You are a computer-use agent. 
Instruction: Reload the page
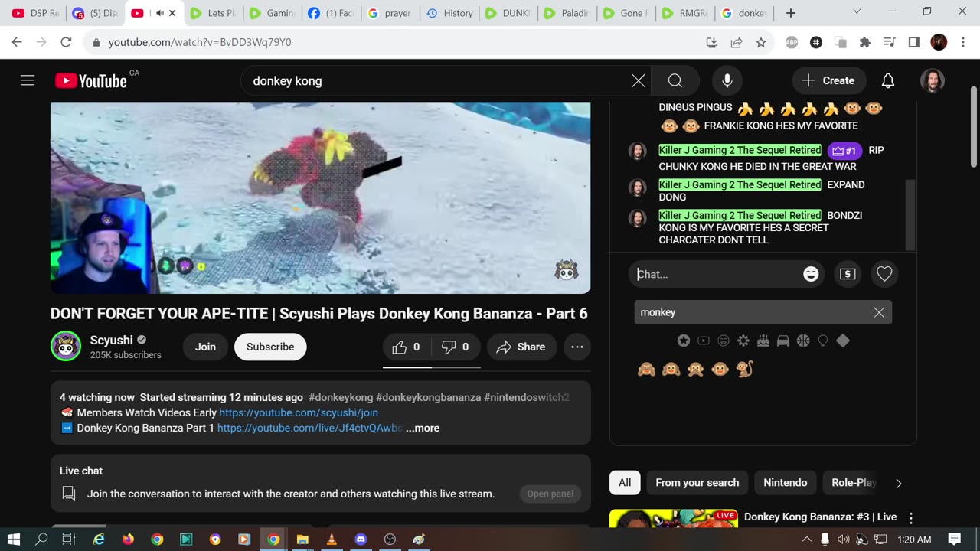coord(66,42)
